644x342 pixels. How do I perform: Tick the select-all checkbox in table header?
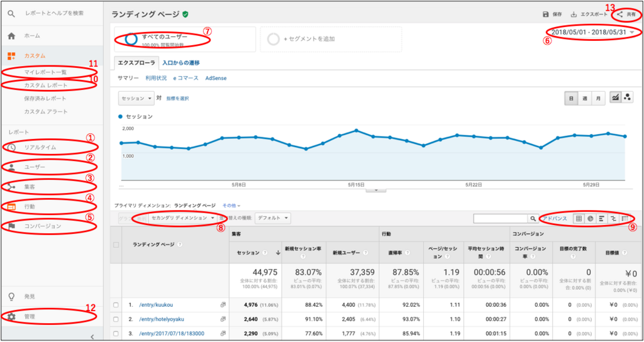tap(116, 245)
